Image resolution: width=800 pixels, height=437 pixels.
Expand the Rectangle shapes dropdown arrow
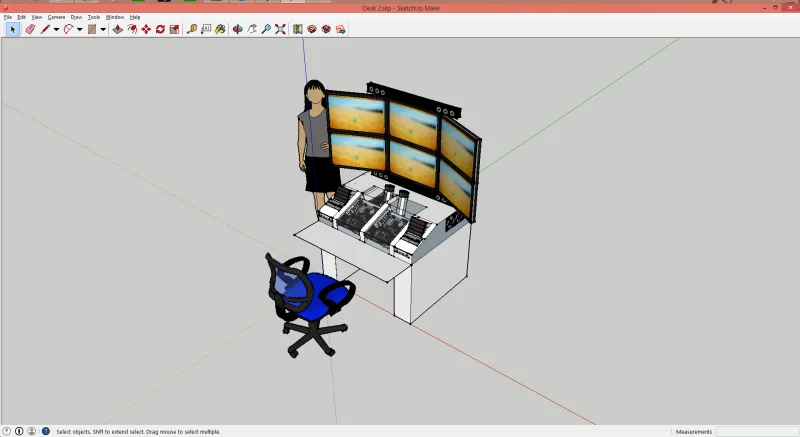tap(103, 30)
